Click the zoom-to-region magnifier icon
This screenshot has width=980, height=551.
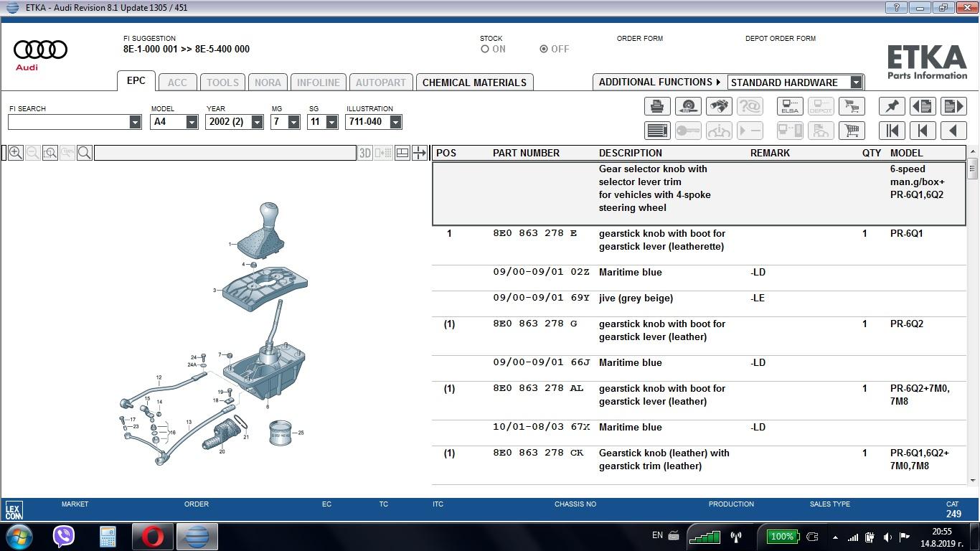[50, 153]
